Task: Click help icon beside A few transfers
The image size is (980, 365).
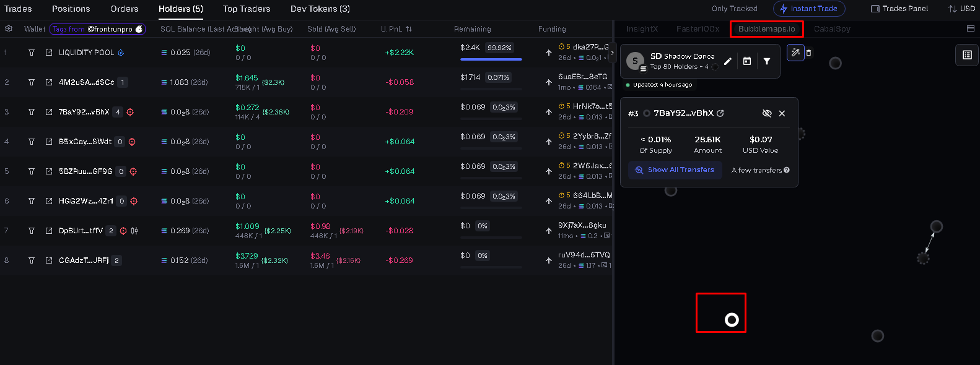Action: [787, 170]
